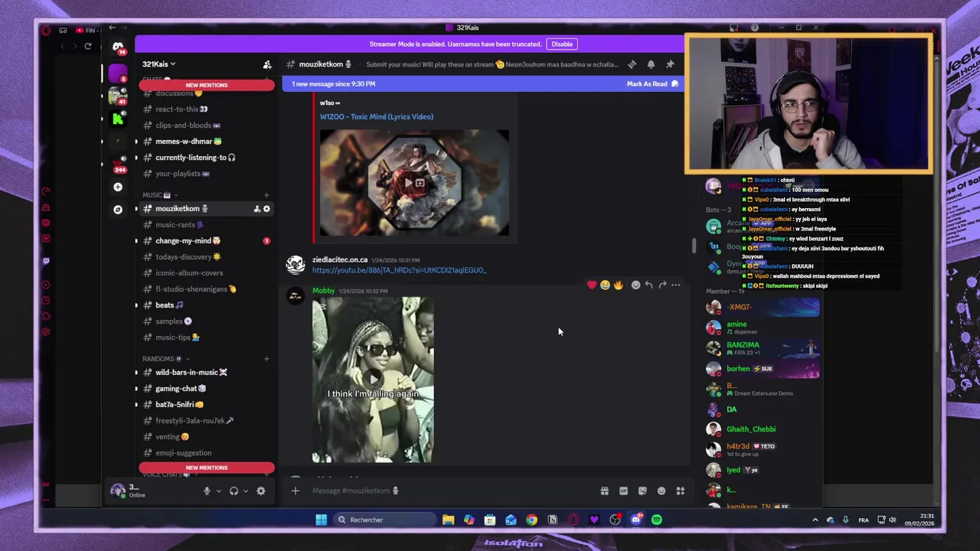Reply to Mobby's message arrow icon

click(648, 285)
